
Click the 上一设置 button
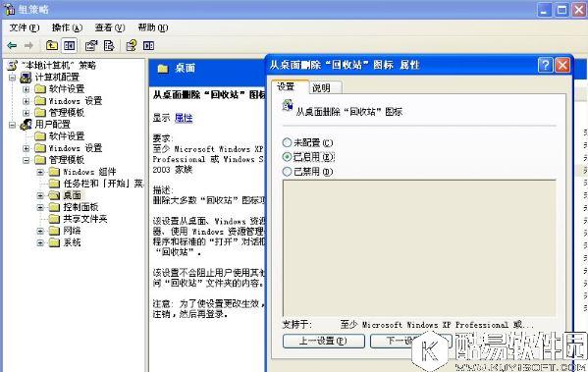coord(324,341)
